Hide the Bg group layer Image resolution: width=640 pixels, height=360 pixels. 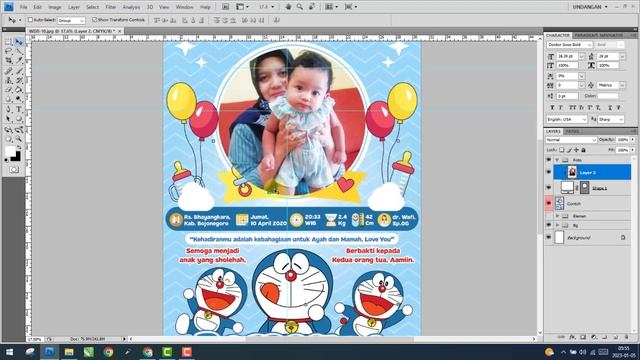549,225
